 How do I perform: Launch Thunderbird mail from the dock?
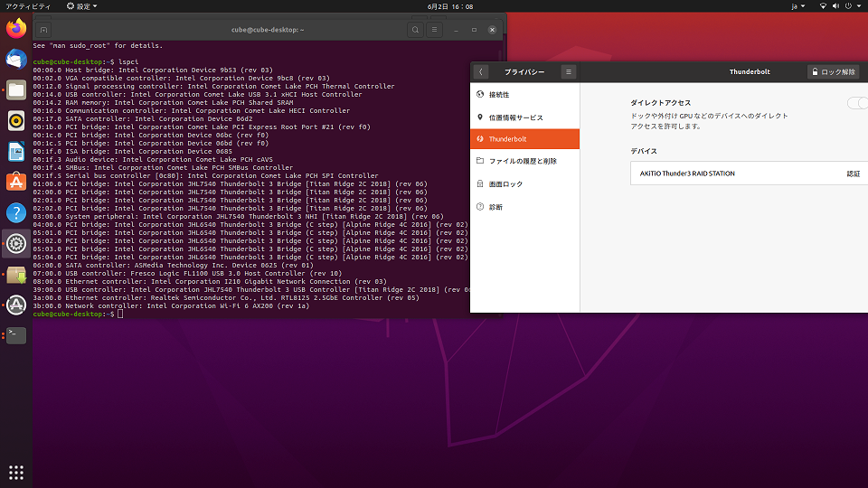pos(16,60)
